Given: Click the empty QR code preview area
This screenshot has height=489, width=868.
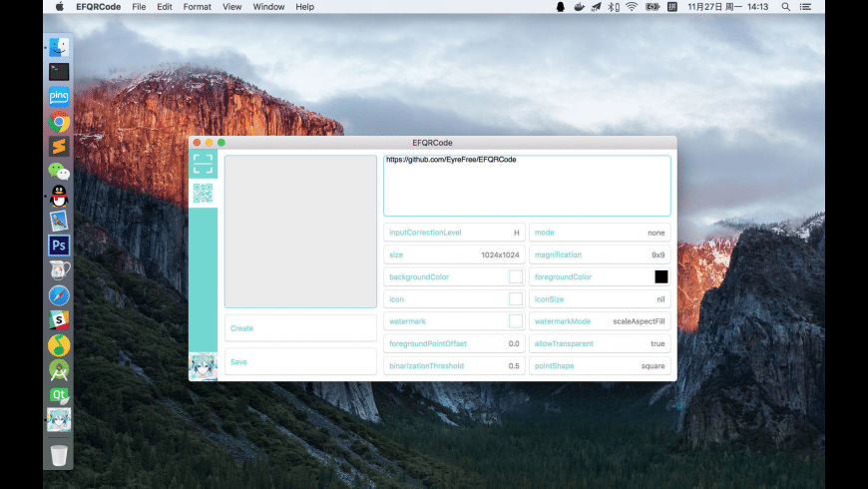Looking at the screenshot, I should 300,232.
